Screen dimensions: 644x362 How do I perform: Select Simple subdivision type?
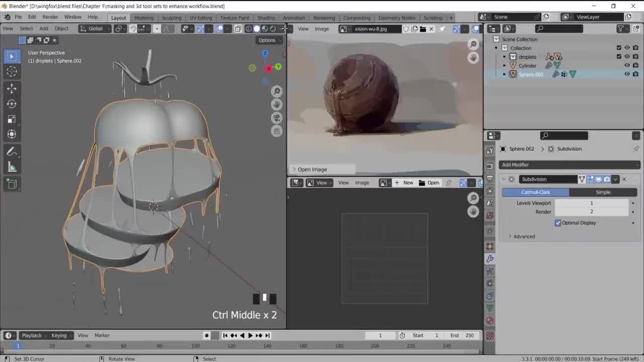coord(603,192)
